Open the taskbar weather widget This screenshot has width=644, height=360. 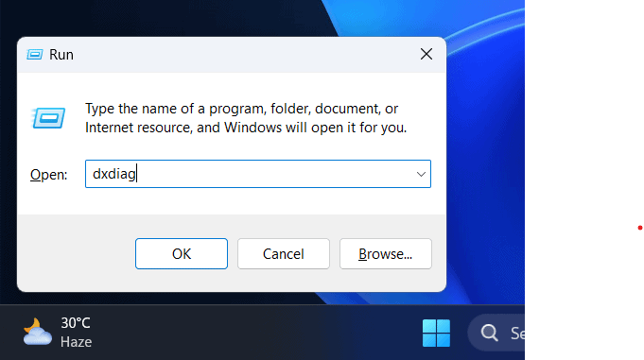pos(58,333)
